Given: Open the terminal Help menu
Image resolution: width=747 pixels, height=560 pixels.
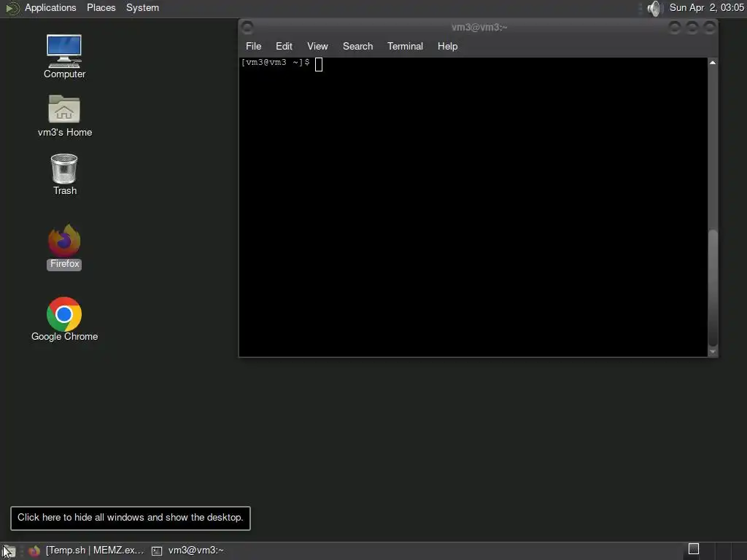Looking at the screenshot, I should tap(447, 46).
